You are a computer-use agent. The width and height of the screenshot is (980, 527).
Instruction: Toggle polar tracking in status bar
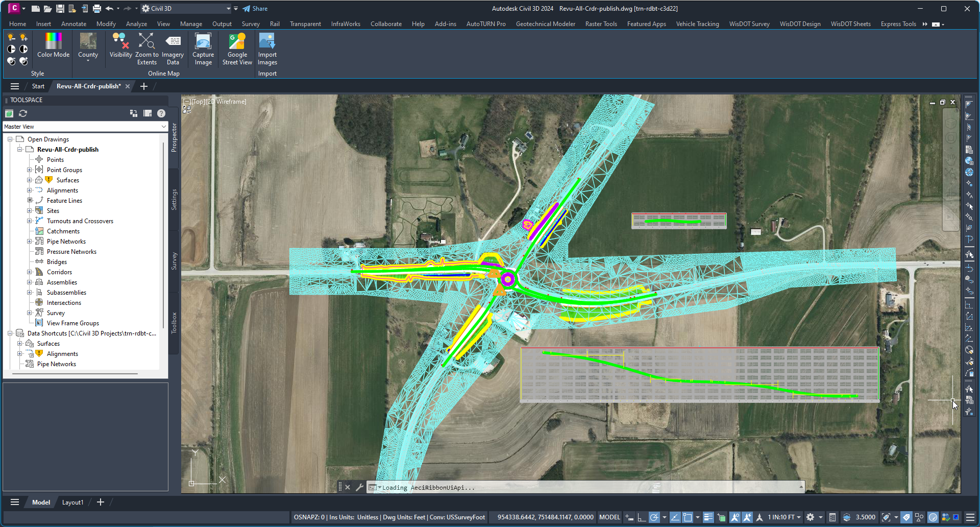[x=654, y=517]
